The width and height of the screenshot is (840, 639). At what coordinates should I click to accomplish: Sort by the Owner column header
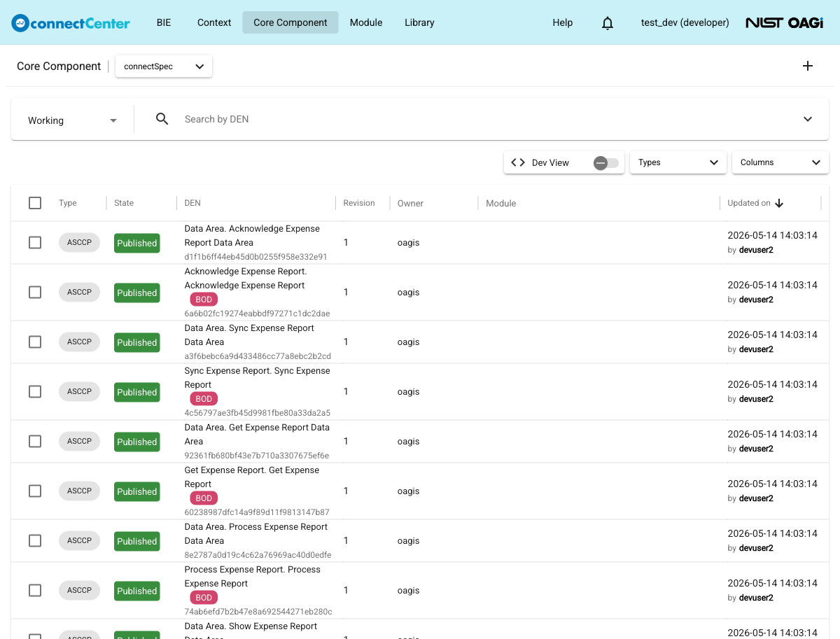point(410,203)
